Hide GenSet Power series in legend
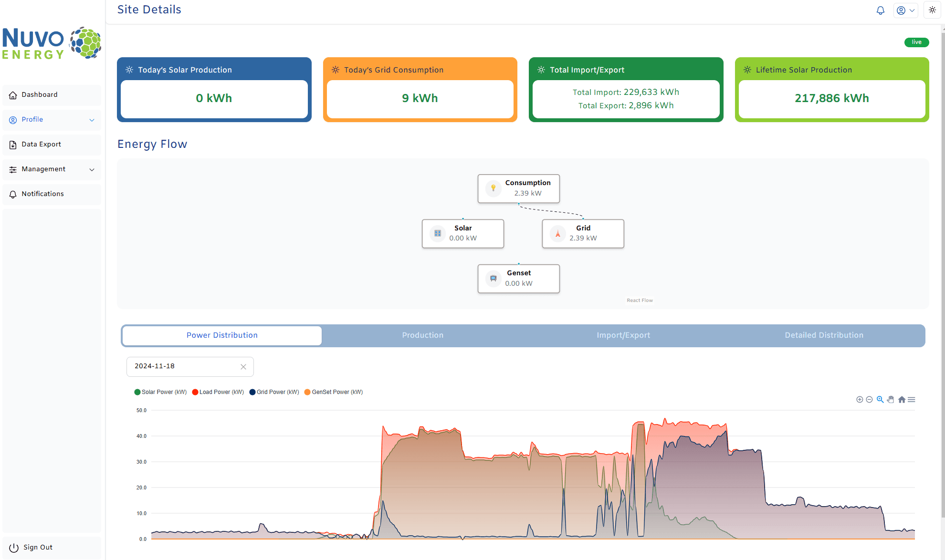This screenshot has width=945, height=560. point(337,392)
